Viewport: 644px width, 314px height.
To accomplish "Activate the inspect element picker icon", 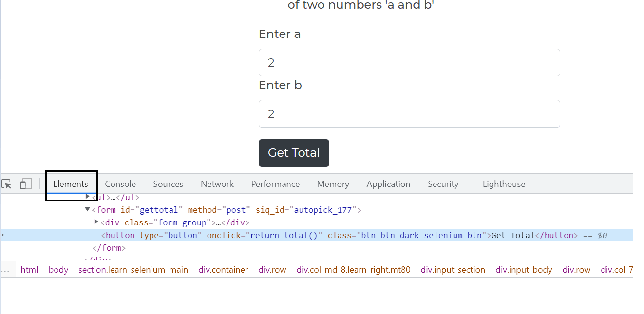I will pos(7,184).
